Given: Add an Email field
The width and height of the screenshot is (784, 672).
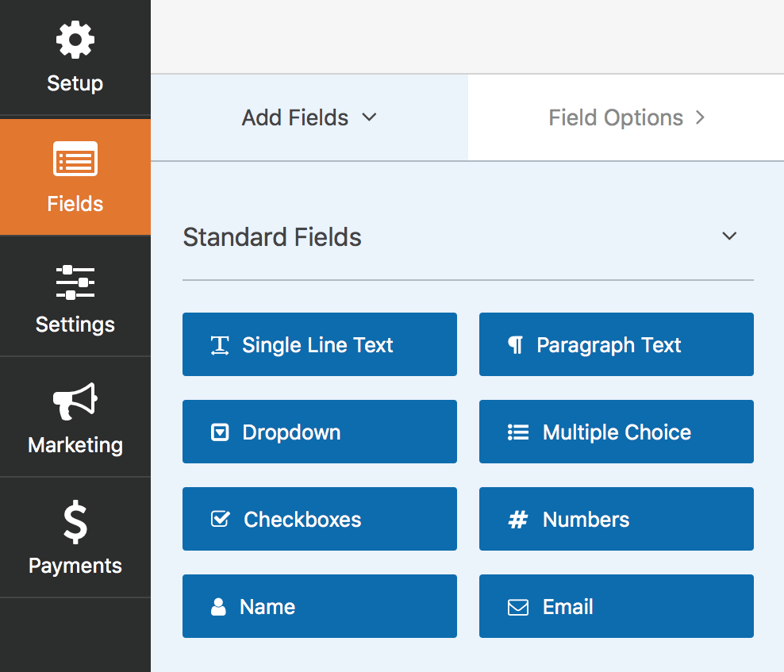Looking at the screenshot, I should click(x=617, y=606).
